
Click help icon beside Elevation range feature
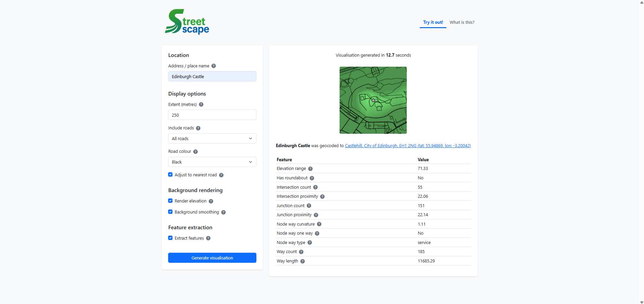(x=310, y=169)
